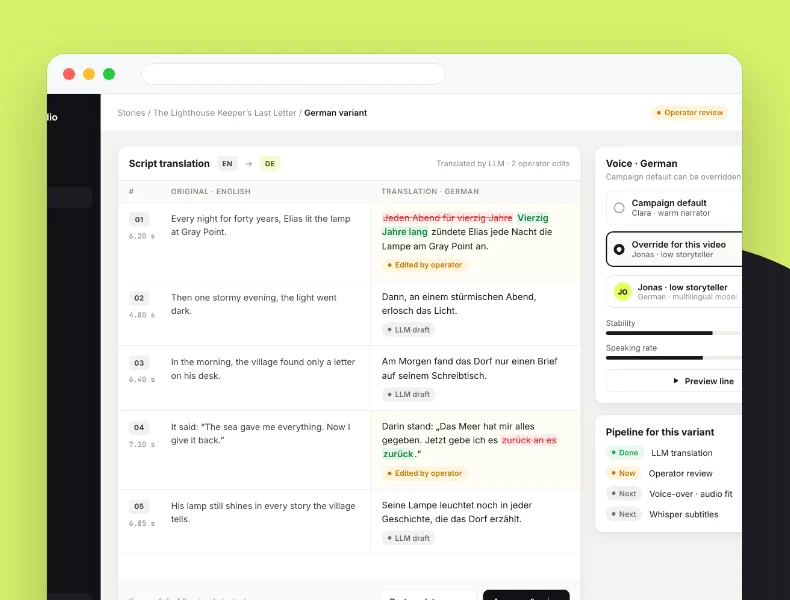Click the DE language chip
Image resolution: width=790 pixels, height=600 pixels.
click(270, 164)
